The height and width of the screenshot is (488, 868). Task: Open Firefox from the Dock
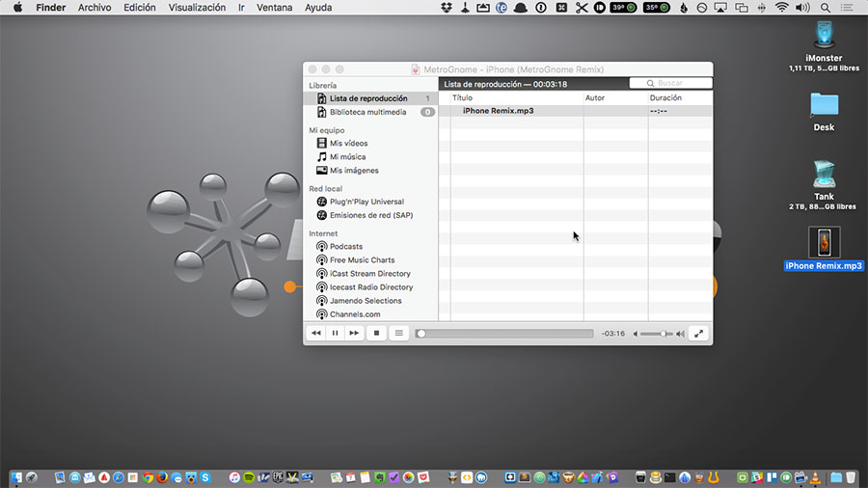162,477
